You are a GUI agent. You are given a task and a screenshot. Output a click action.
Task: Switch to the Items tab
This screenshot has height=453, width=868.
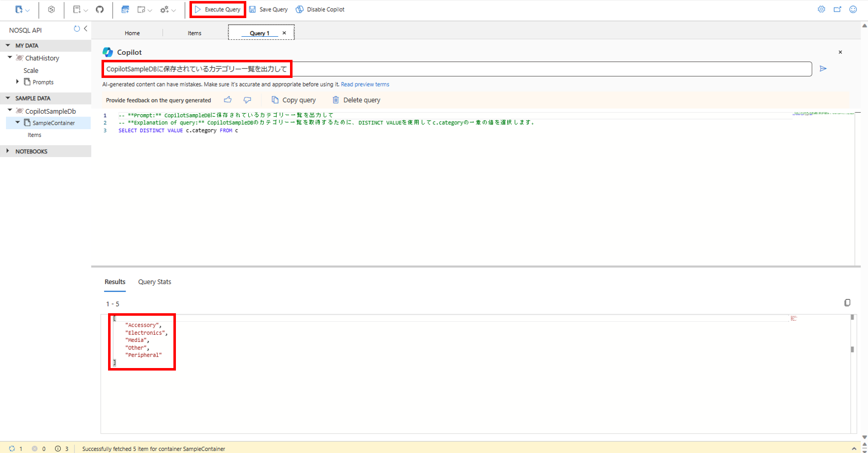pyautogui.click(x=195, y=33)
